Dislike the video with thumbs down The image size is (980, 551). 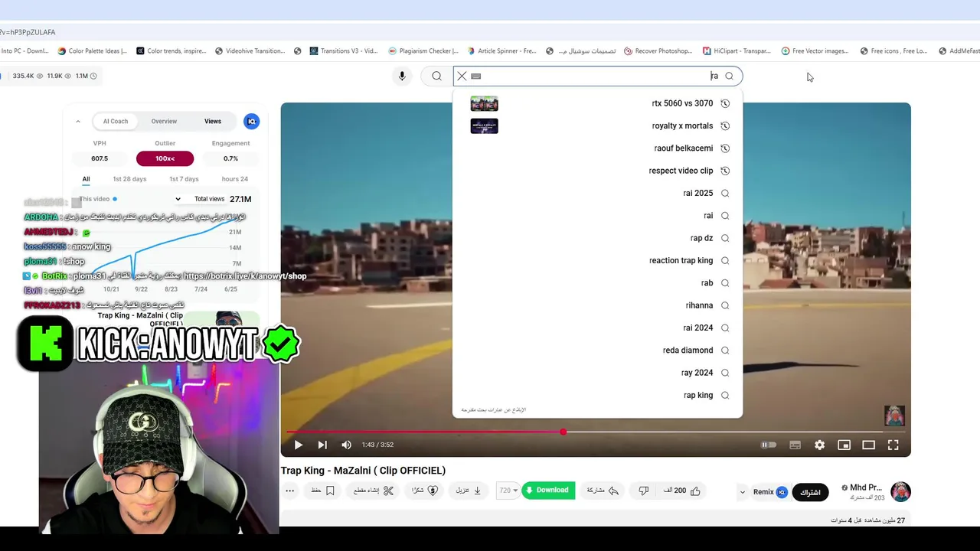tap(644, 491)
